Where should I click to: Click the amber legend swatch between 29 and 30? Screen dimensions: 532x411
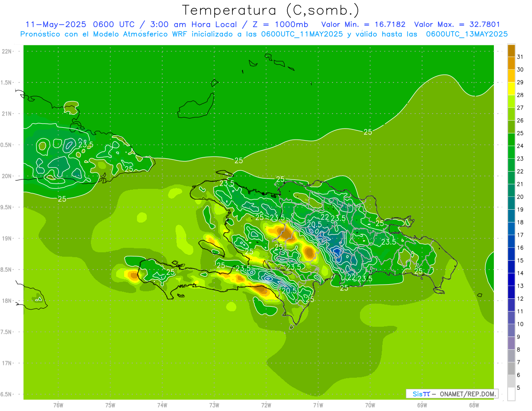tap(511, 76)
